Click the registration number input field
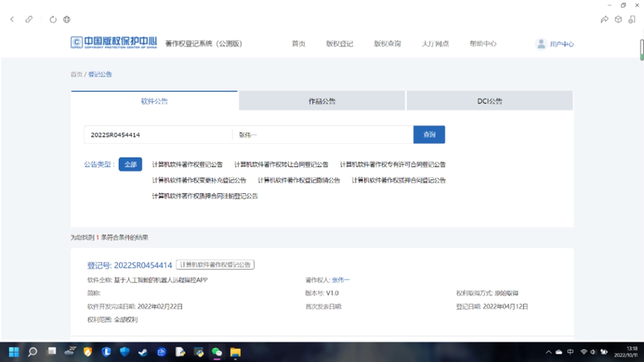 click(x=158, y=135)
